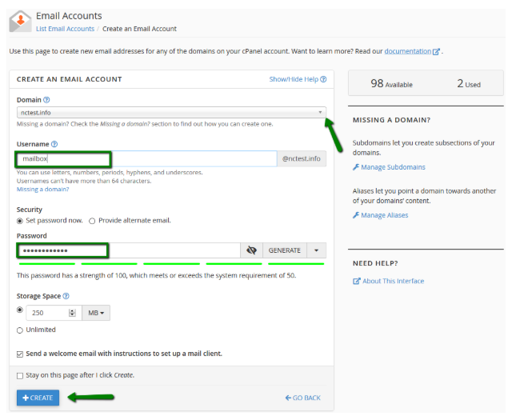Open the Domain dropdown list
The height and width of the screenshot is (420, 512).
tap(171, 113)
